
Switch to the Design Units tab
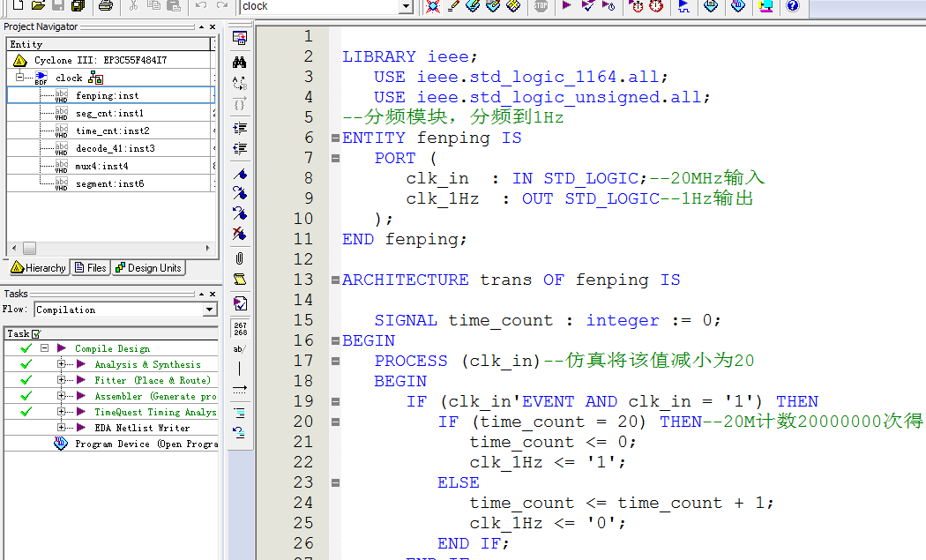point(148,268)
